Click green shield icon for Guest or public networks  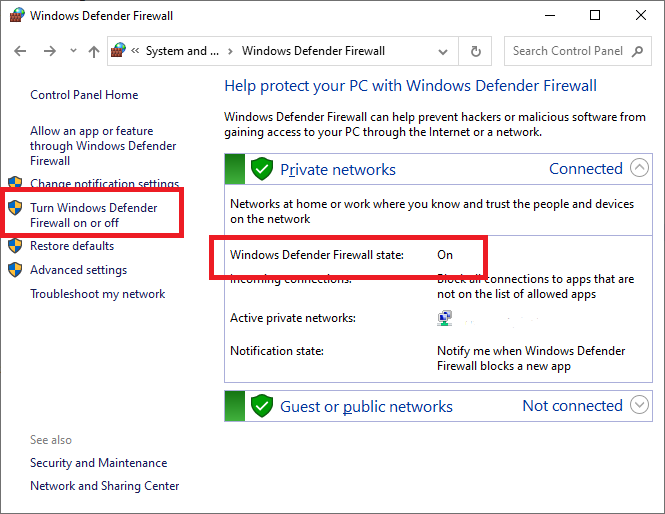click(x=262, y=406)
